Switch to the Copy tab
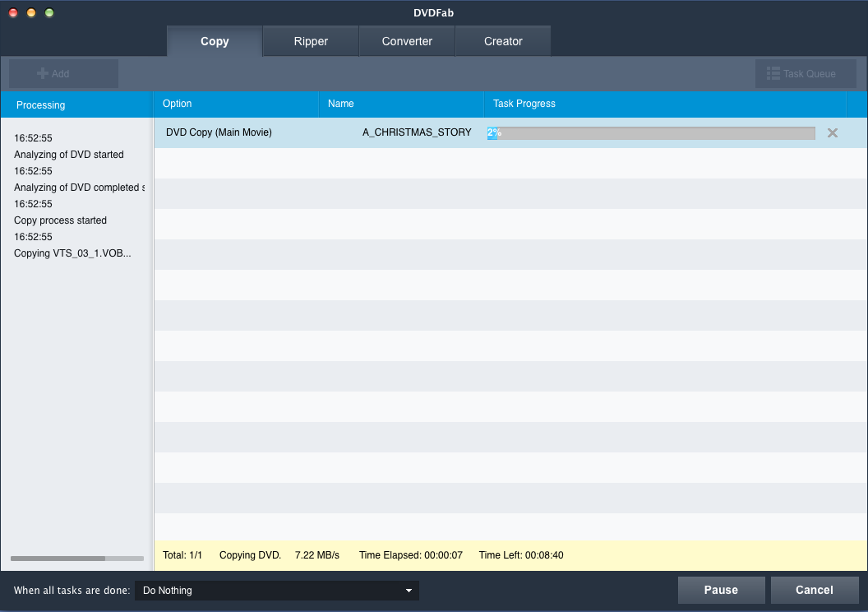This screenshot has width=868, height=612. (x=215, y=41)
